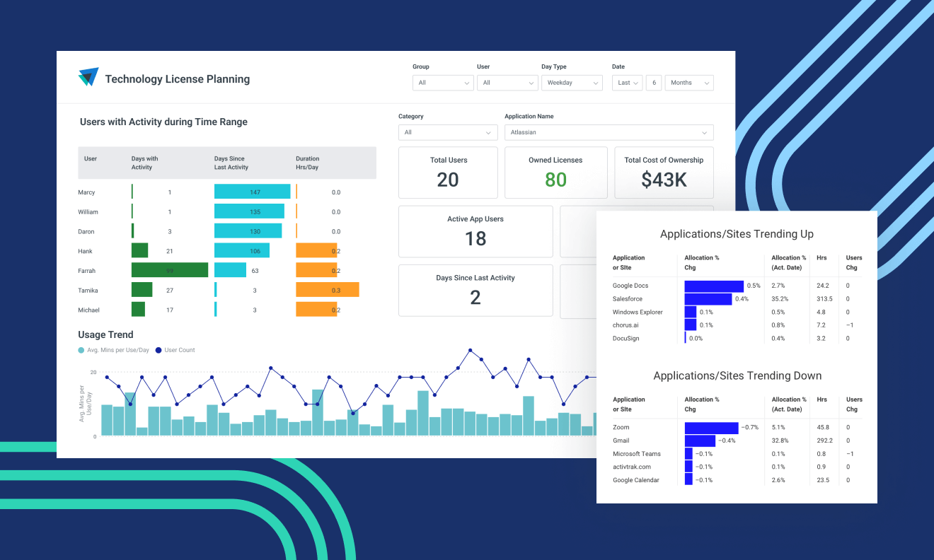Screen dimensions: 934x560
Task: Open the Months time unit dropdown
Action: point(688,83)
